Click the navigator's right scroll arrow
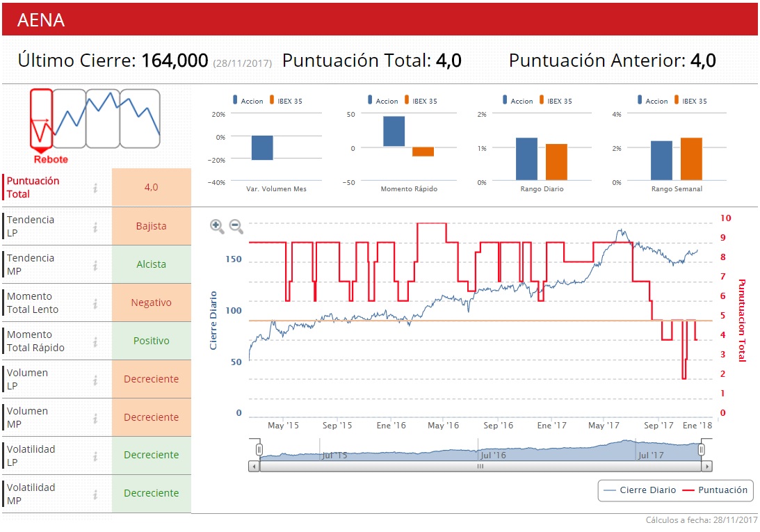This screenshot has height=532, width=760. [707, 467]
